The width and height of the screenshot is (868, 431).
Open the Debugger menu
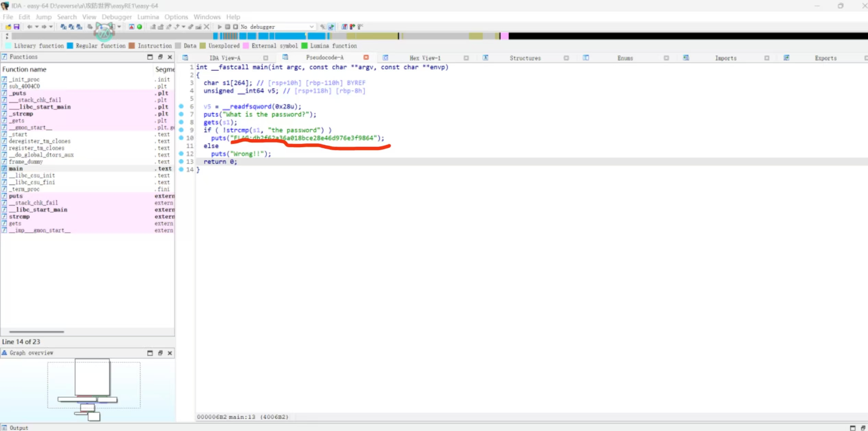coord(117,17)
